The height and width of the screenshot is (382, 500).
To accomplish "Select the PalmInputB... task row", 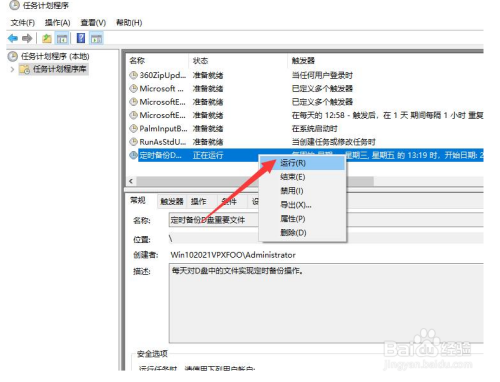I will pyautogui.click(x=305, y=128).
